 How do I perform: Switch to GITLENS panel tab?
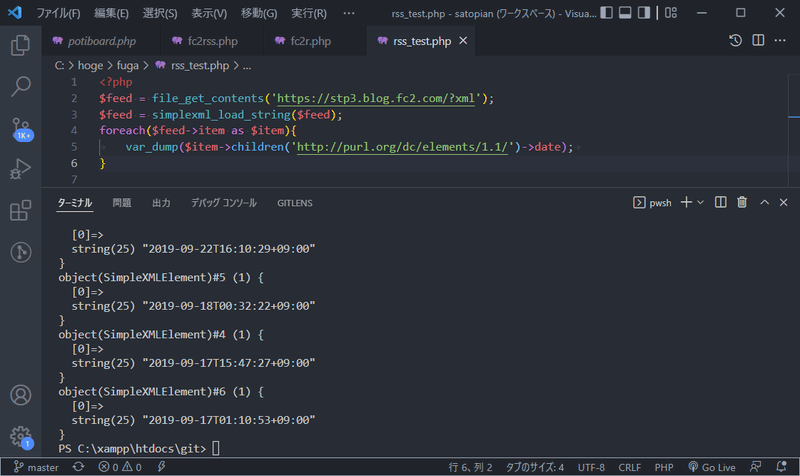295,203
